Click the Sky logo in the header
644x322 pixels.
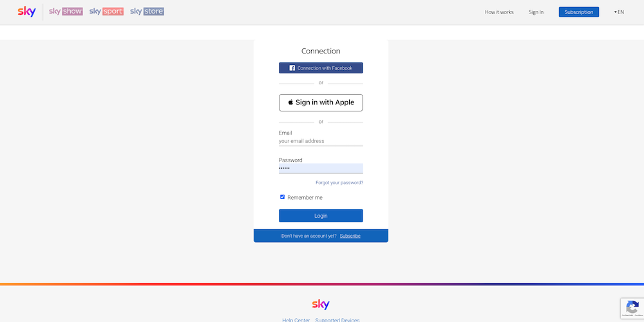(x=26, y=12)
